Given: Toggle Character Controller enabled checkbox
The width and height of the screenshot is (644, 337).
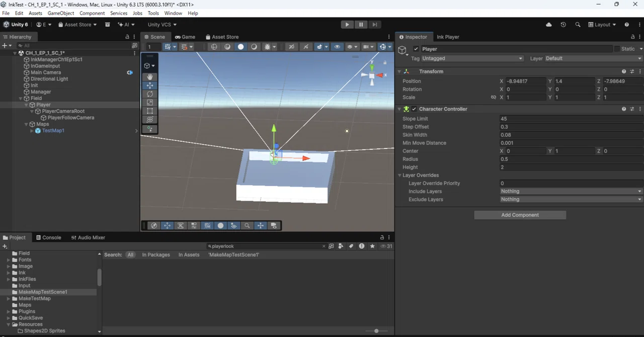Looking at the screenshot, I should tap(414, 109).
